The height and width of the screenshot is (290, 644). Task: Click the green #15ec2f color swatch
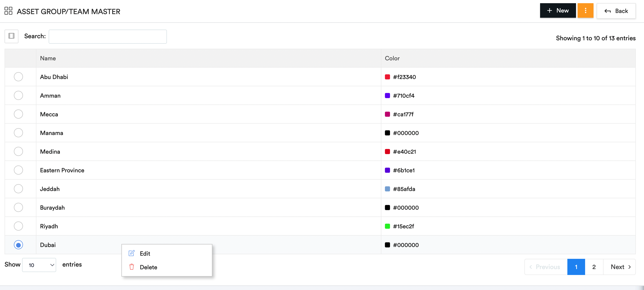(387, 226)
